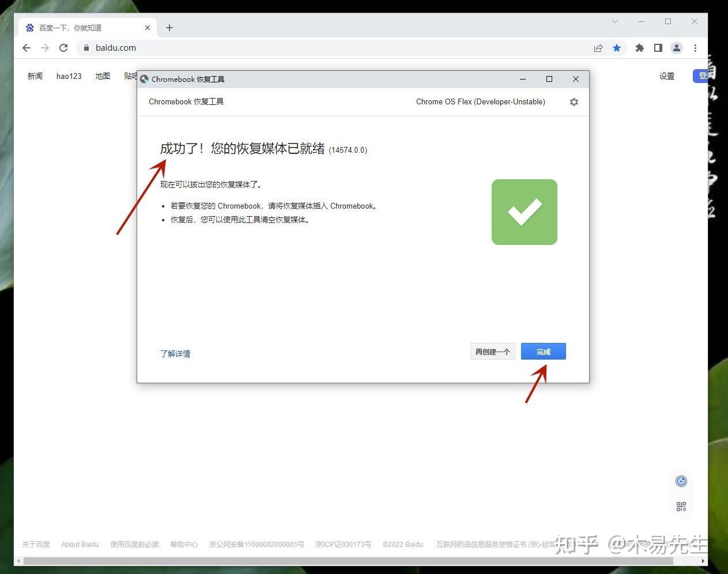The image size is (728, 574).
Task: Open the 地图 link on Baidu
Action: (x=103, y=76)
